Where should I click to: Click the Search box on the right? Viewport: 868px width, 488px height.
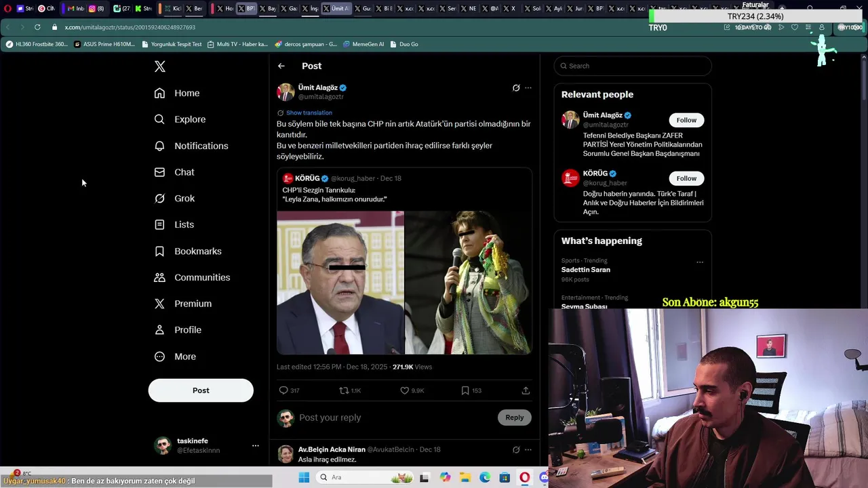pos(633,66)
